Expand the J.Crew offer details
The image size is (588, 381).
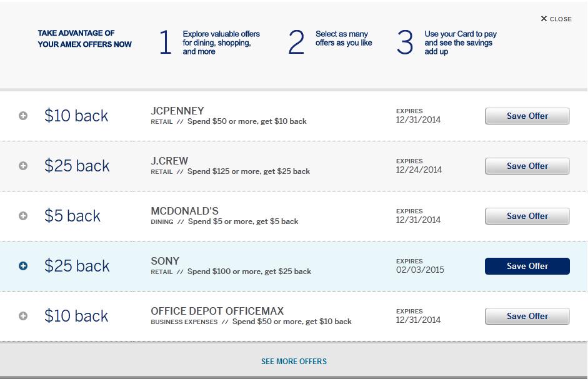[x=23, y=166]
